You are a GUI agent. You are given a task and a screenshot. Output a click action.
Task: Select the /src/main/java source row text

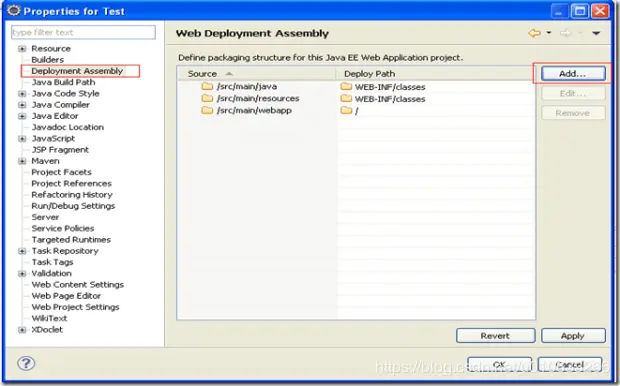coord(247,87)
